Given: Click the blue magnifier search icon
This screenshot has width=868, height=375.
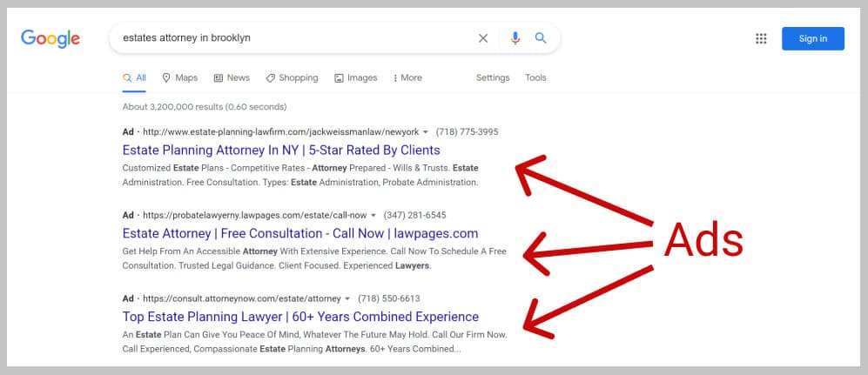Looking at the screenshot, I should pos(541,37).
